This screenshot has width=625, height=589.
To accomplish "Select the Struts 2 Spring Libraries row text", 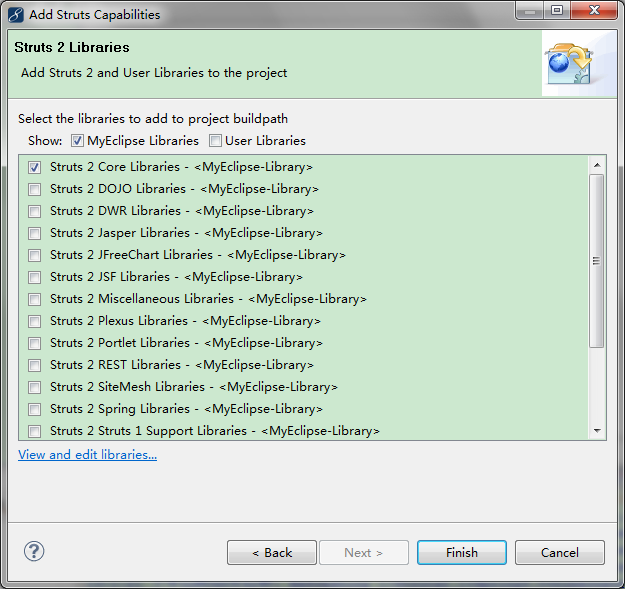I will pyautogui.click(x=186, y=409).
